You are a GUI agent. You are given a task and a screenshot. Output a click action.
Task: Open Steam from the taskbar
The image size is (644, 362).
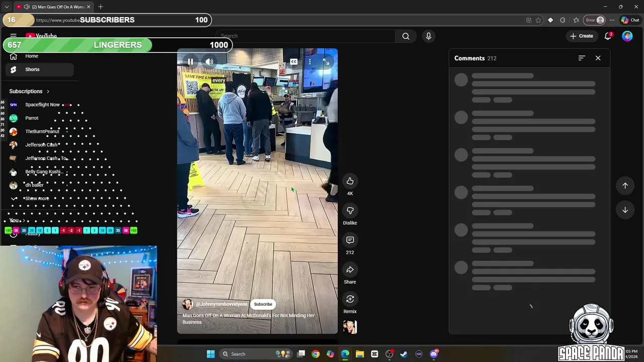404,354
